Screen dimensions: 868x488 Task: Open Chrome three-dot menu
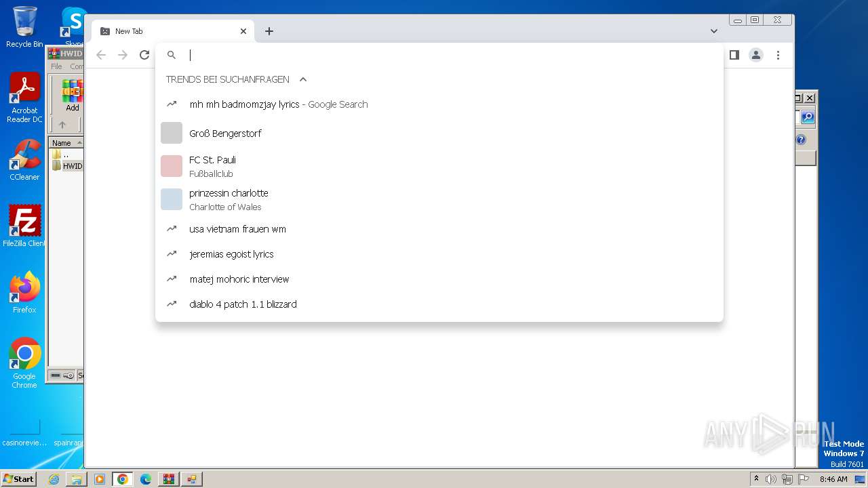pos(778,55)
